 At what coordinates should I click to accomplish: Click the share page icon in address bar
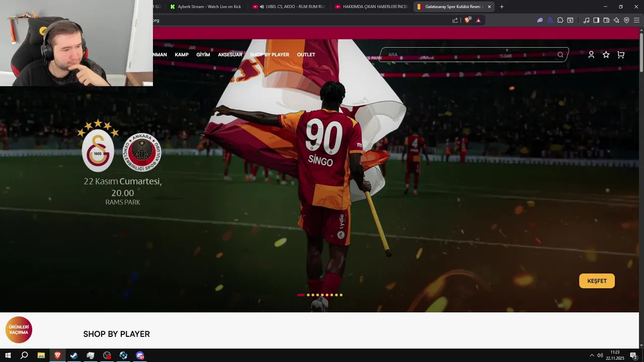pos(455,20)
